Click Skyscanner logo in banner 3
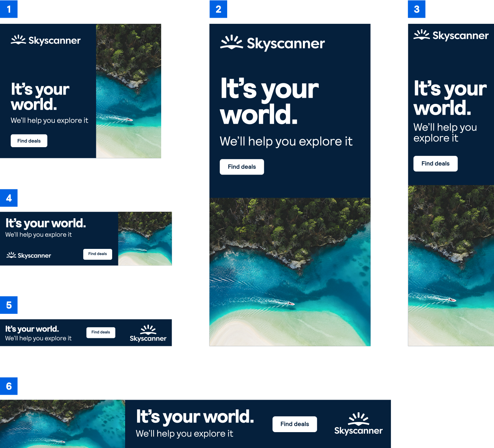The height and width of the screenshot is (448, 494). click(x=451, y=35)
